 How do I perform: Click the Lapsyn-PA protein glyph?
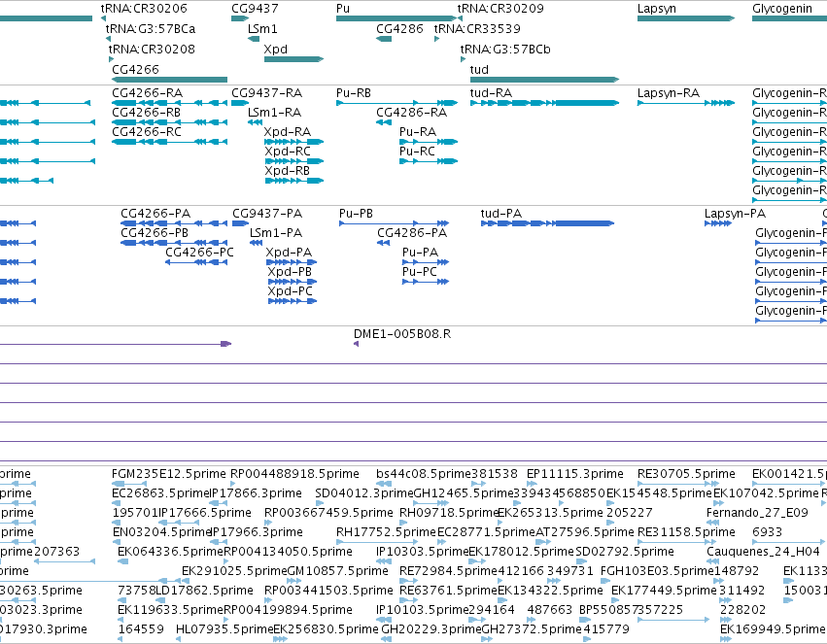718,223
